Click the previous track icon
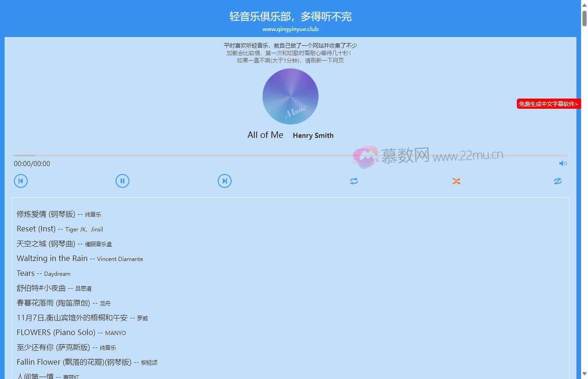The image size is (588, 379). [x=21, y=181]
